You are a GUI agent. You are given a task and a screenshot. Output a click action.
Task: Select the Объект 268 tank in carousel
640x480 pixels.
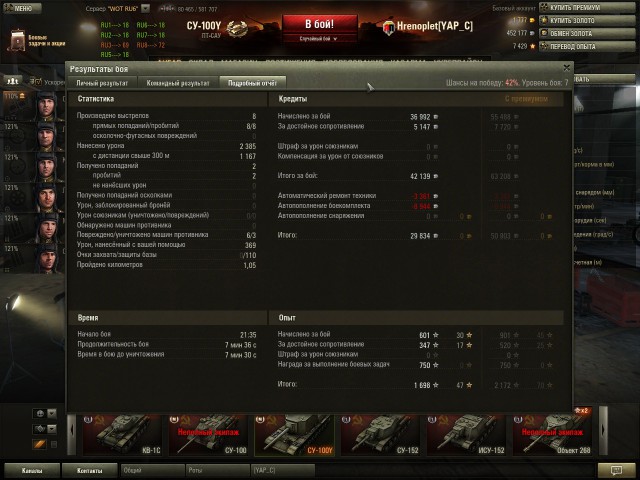click(x=552, y=435)
